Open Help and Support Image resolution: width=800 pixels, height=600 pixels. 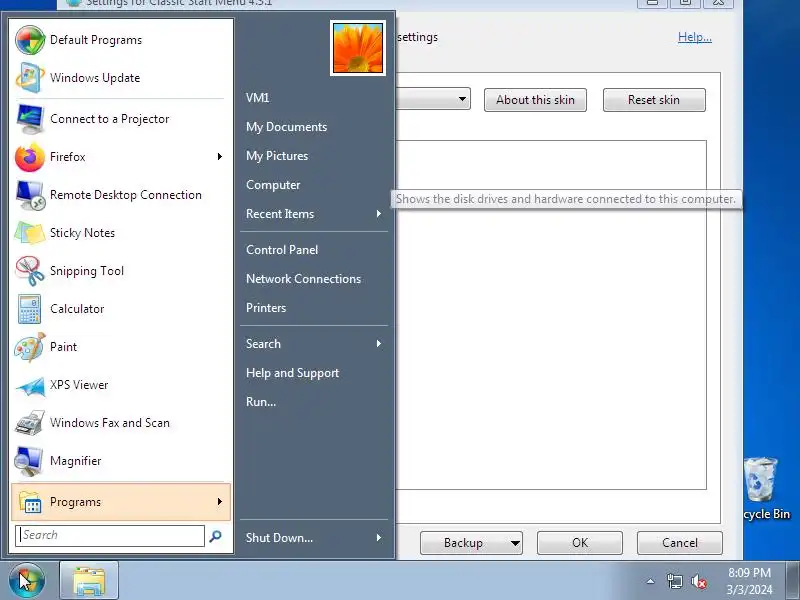coord(292,373)
